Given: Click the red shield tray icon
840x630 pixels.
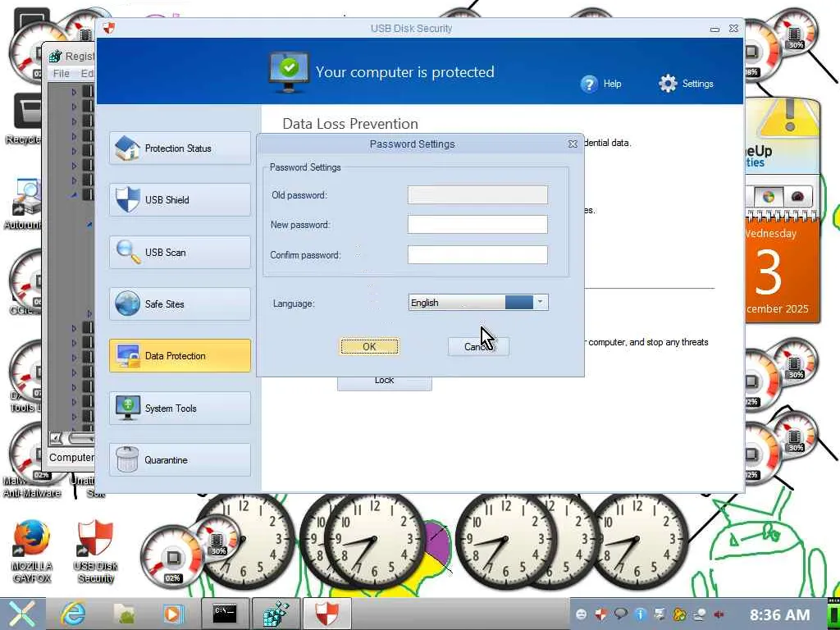Looking at the screenshot, I should point(600,614).
